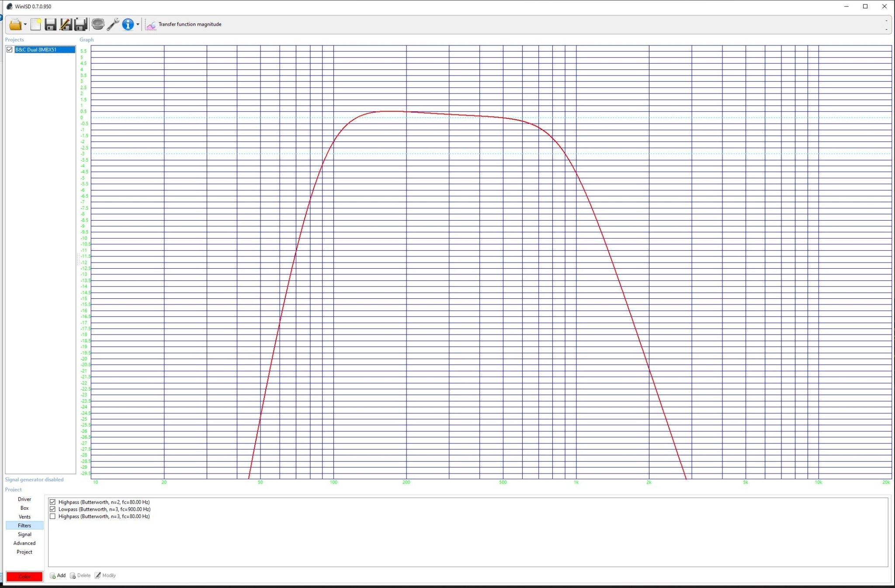
Task: Click the graph type chart icon
Action: [151, 25]
